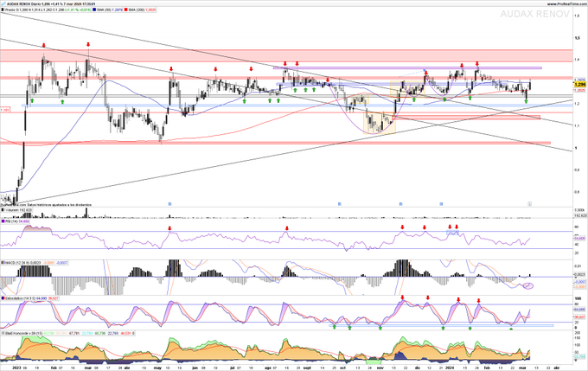Screen dimensions: 588x371
Task: Open the MACD (12 26 9) indicator label
Action: click(19, 263)
